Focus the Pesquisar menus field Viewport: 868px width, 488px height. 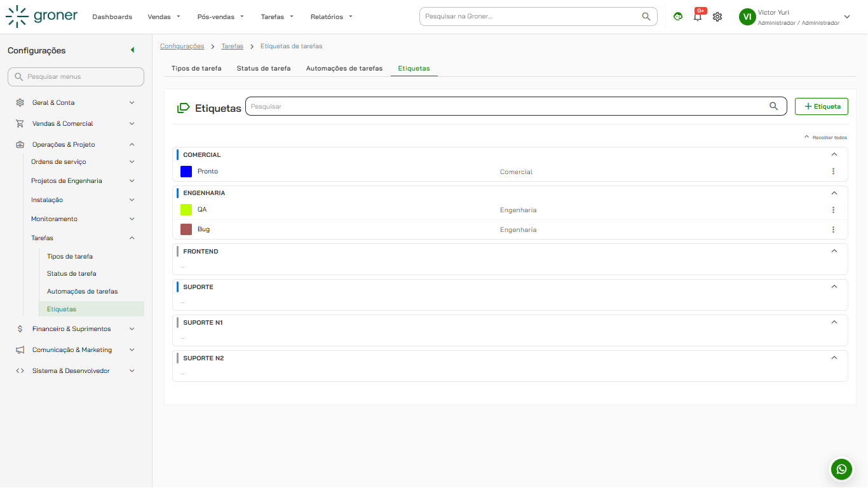coord(76,76)
